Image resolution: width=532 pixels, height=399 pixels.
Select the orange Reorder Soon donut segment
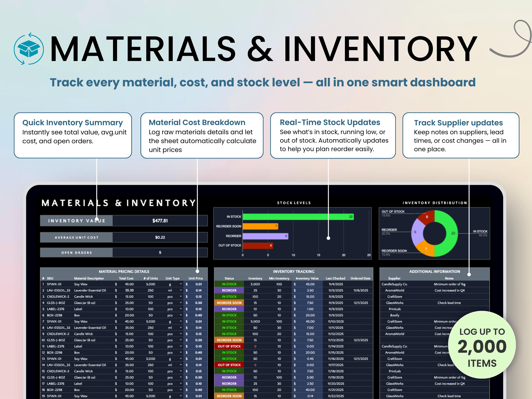426,249
